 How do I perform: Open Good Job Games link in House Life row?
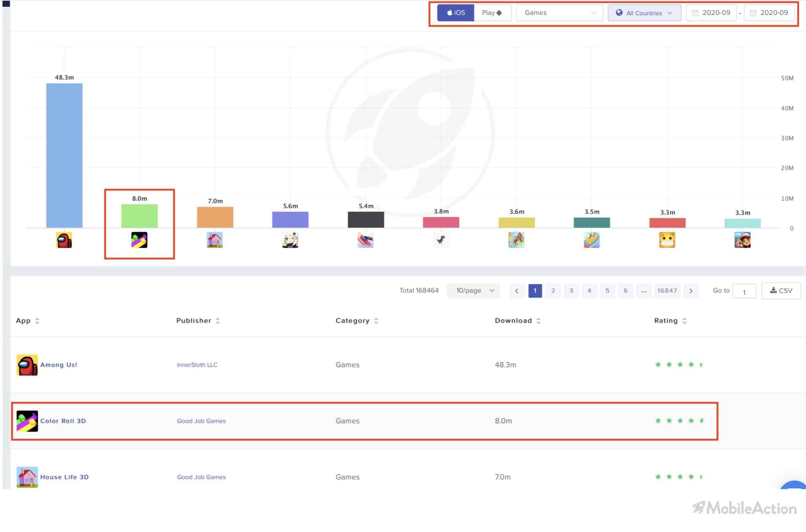[x=201, y=477]
